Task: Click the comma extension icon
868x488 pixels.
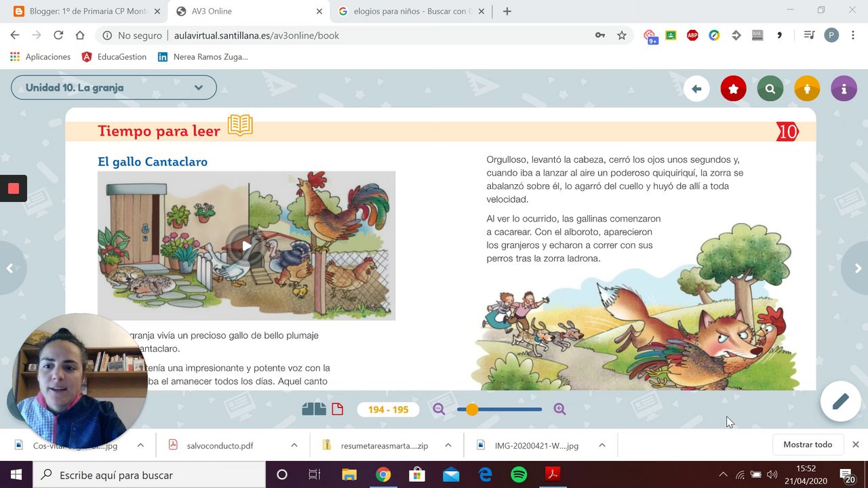Action: click(779, 35)
